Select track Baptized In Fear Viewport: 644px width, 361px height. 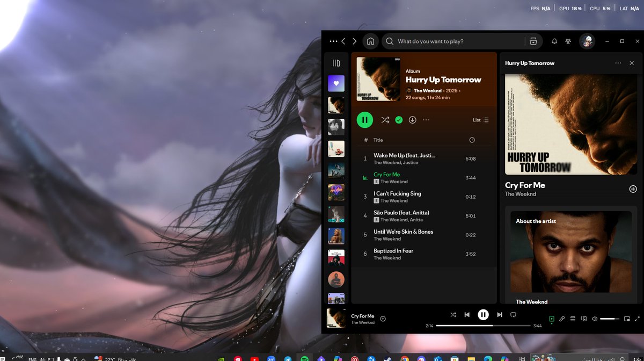424,254
